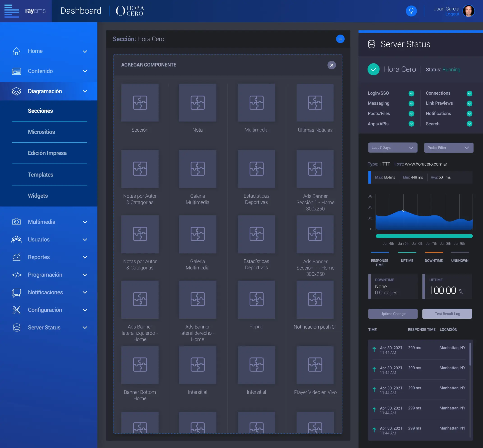Image resolution: width=483 pixels, height=448 pixels.
Task: Toggle the Messaging status indicator
Action: [412, 103]
